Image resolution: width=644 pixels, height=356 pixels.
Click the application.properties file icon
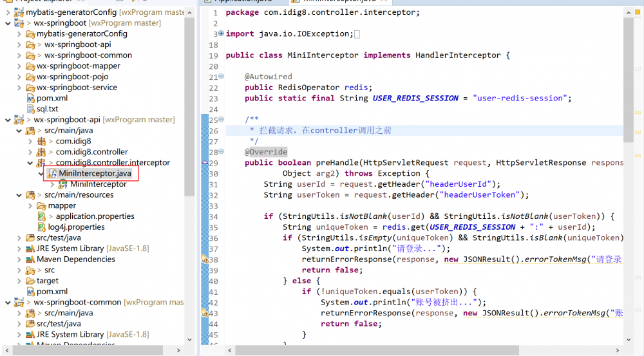[x=41, y=216]
